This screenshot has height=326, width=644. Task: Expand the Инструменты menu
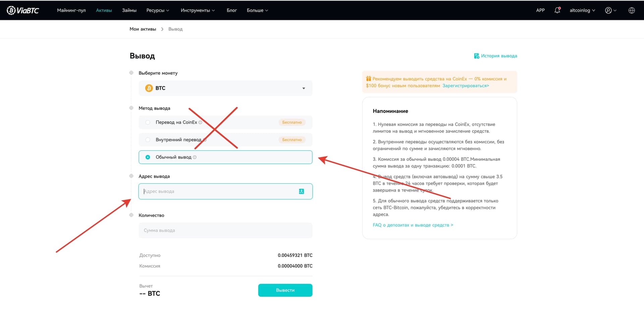198,10
